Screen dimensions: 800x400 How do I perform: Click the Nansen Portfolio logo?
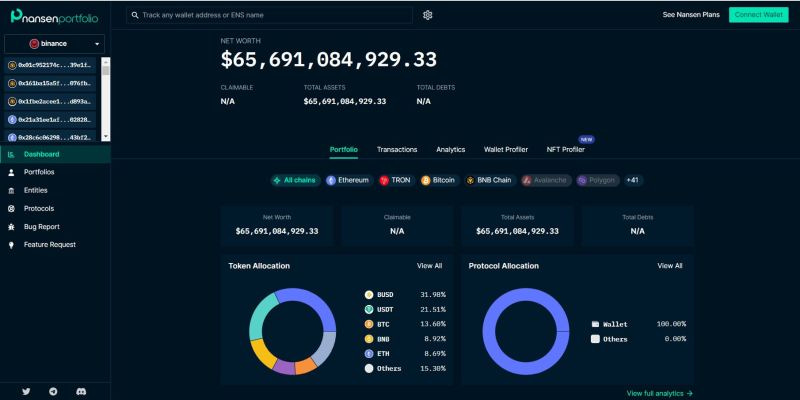coord(55,18)
